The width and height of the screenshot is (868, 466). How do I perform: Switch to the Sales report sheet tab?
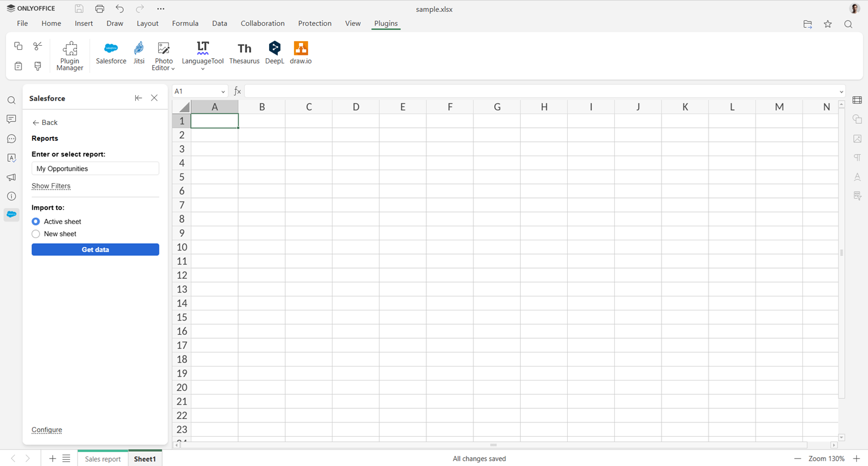(102, 459)
